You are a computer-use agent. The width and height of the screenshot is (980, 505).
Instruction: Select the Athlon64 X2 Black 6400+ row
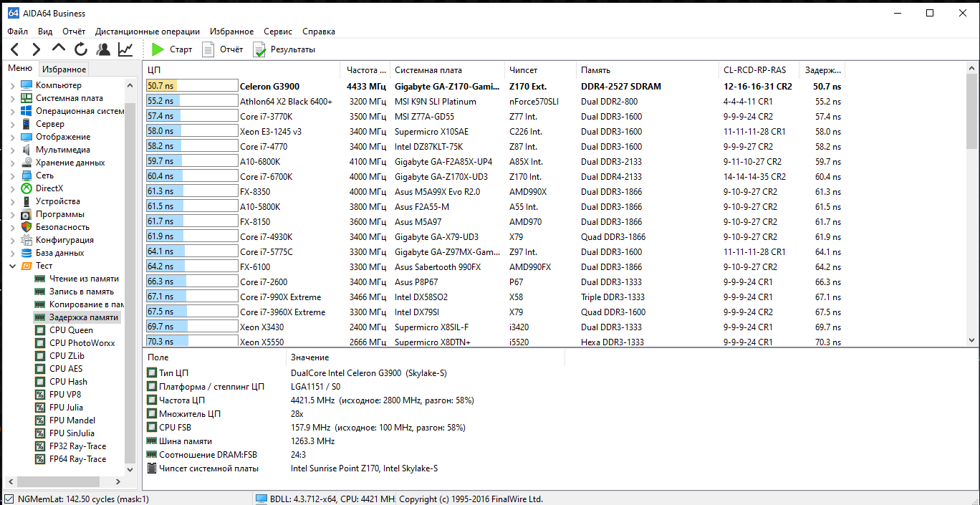pyautogui.click(x=494, y=101)
